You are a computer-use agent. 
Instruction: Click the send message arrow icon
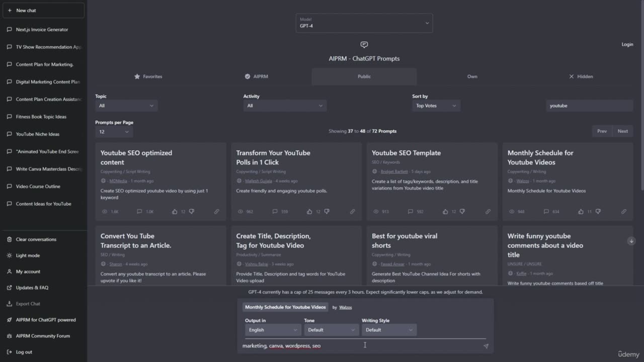tap(486, 346)
